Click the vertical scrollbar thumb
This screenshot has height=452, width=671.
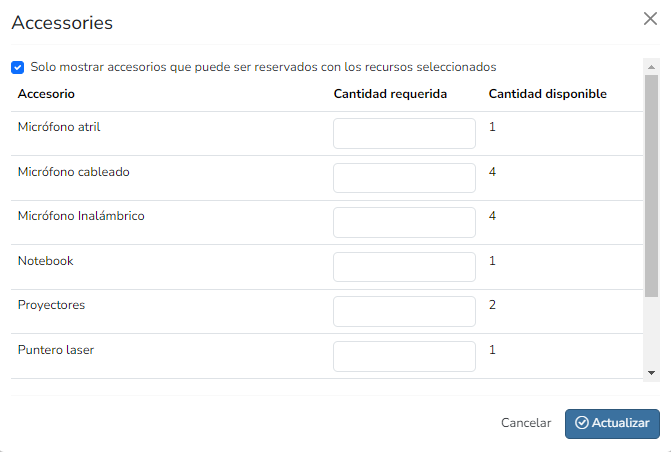(x=651, y=186)
